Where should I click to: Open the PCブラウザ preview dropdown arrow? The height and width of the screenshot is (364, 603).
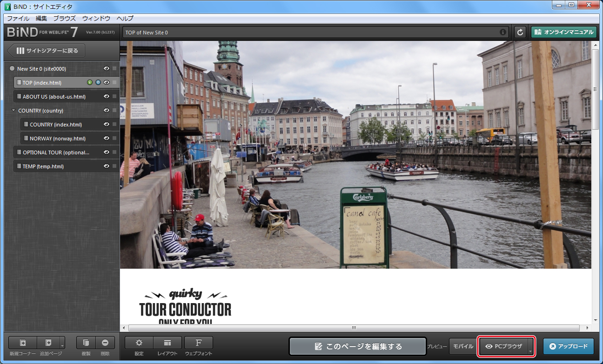tap(530, 347)
